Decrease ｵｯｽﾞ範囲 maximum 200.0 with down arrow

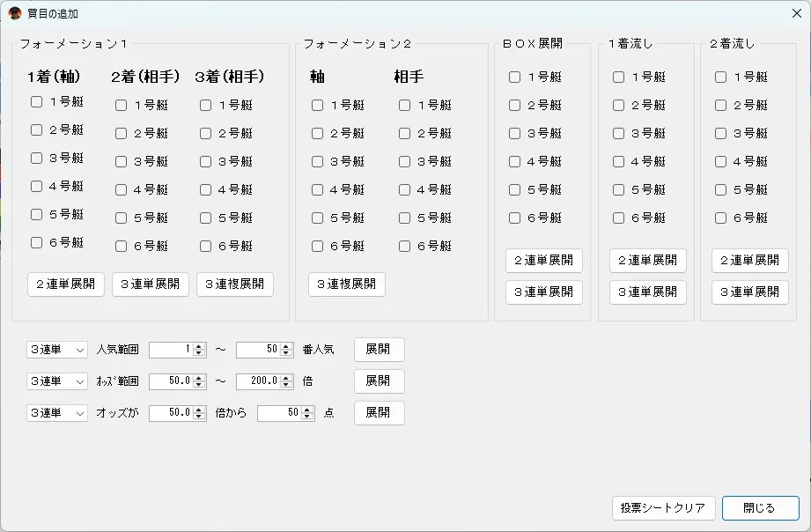pos(286,385)
